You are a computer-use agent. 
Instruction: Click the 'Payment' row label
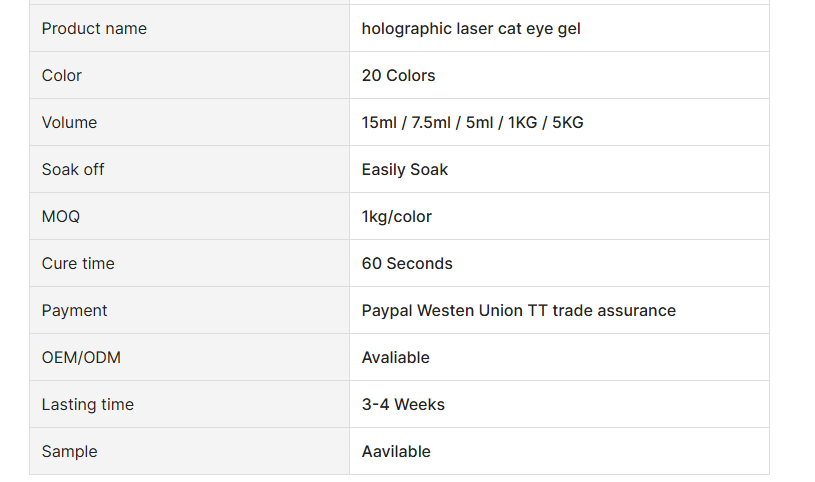pos(74,310)
